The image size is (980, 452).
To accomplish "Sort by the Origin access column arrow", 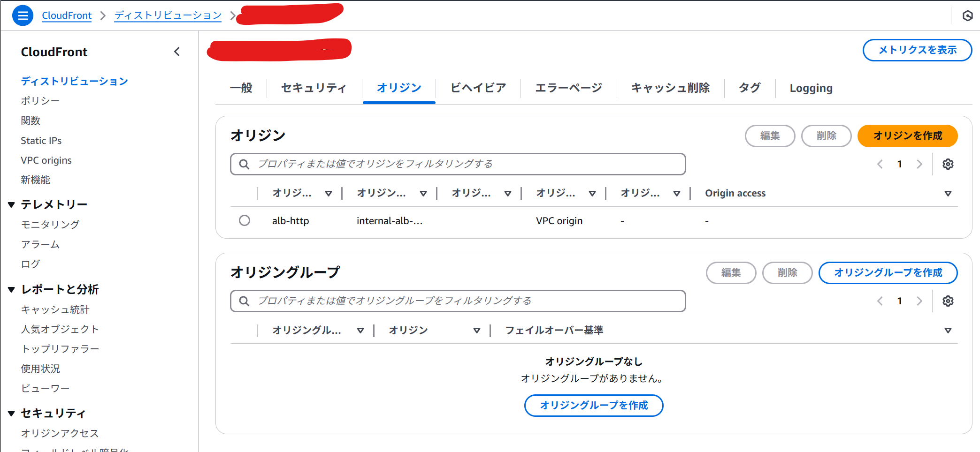I will [x=948, y=193].
